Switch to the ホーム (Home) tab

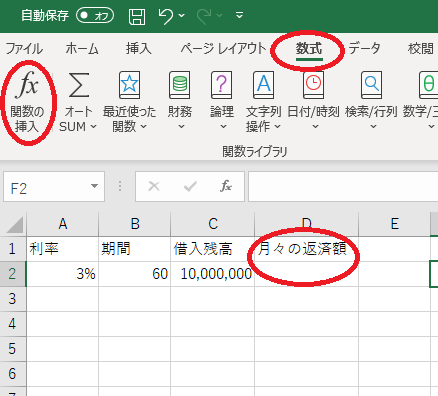82,49
